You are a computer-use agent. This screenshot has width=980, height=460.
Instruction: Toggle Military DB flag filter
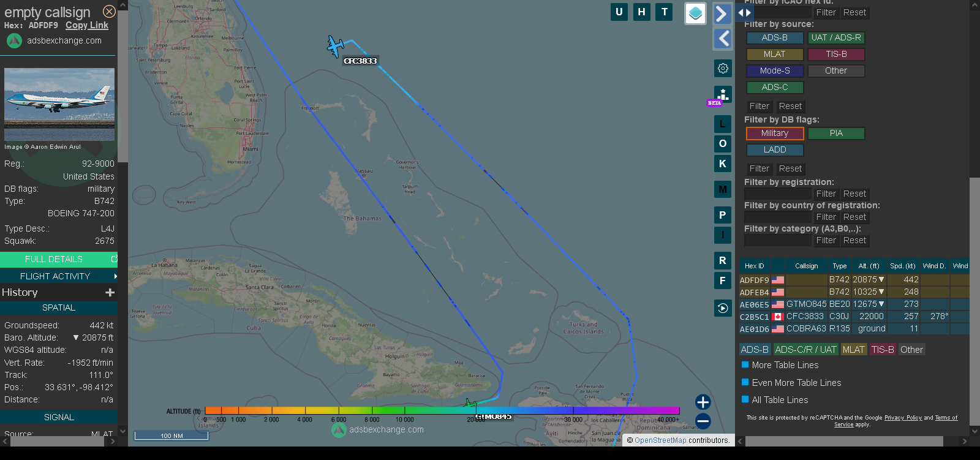(x=775, y=134)
